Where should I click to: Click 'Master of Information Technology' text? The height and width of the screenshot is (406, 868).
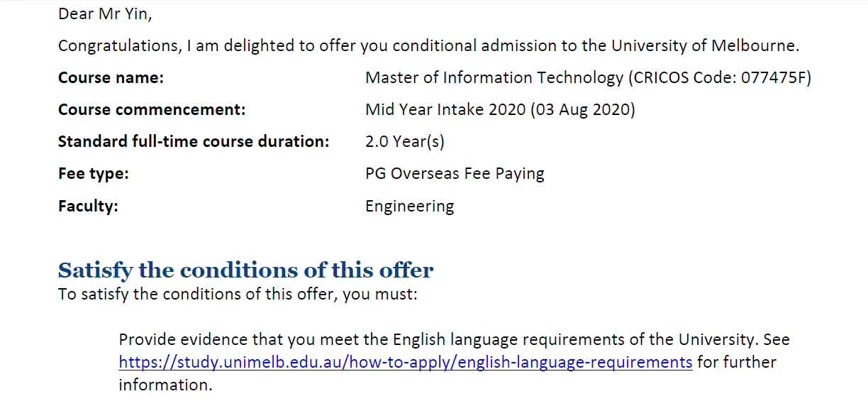[494, 78]
